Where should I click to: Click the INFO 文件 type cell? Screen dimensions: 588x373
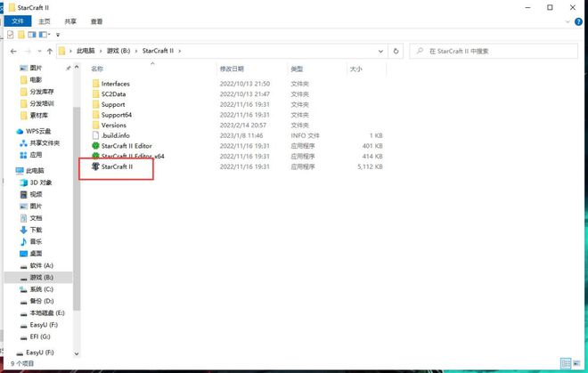pyautogui.click(x=305, y=135)
